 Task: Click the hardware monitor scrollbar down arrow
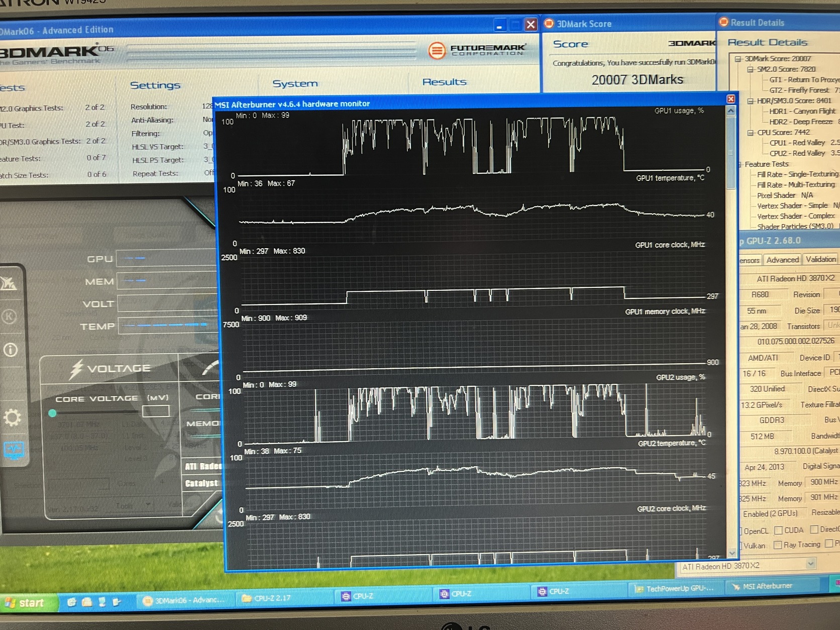tap(732, 553)
